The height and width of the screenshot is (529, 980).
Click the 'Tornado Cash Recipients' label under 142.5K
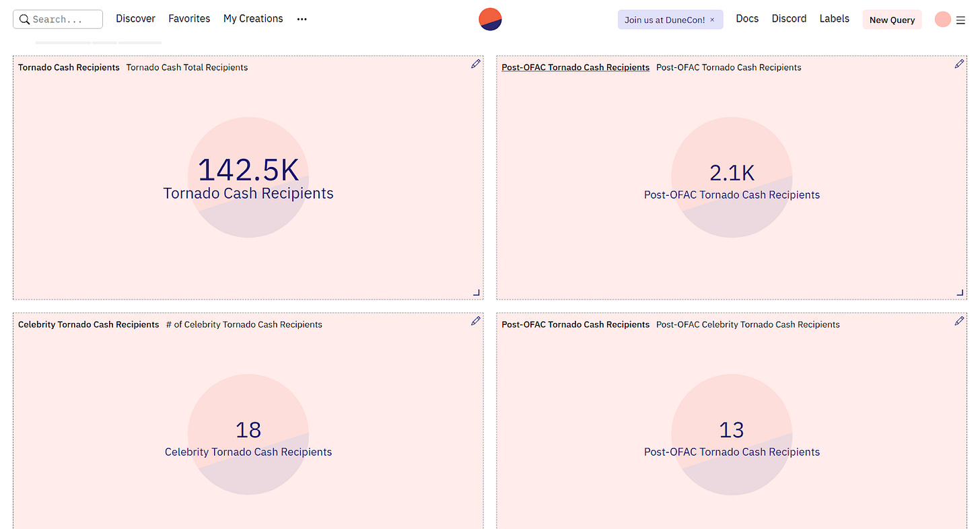point(248,193)
